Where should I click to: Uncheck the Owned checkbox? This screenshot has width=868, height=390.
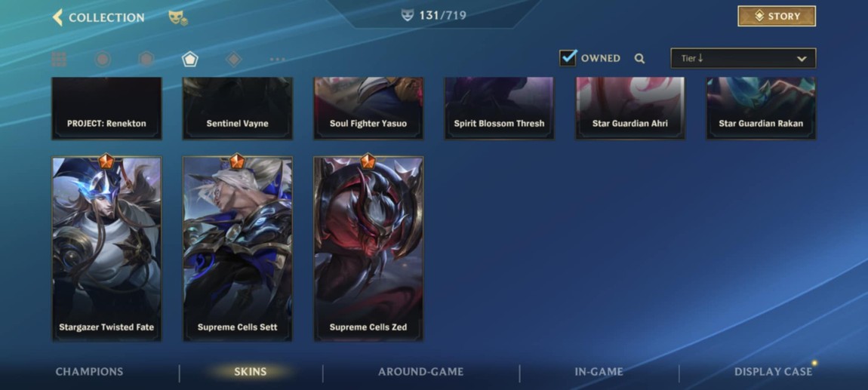(x=568, y=57)
